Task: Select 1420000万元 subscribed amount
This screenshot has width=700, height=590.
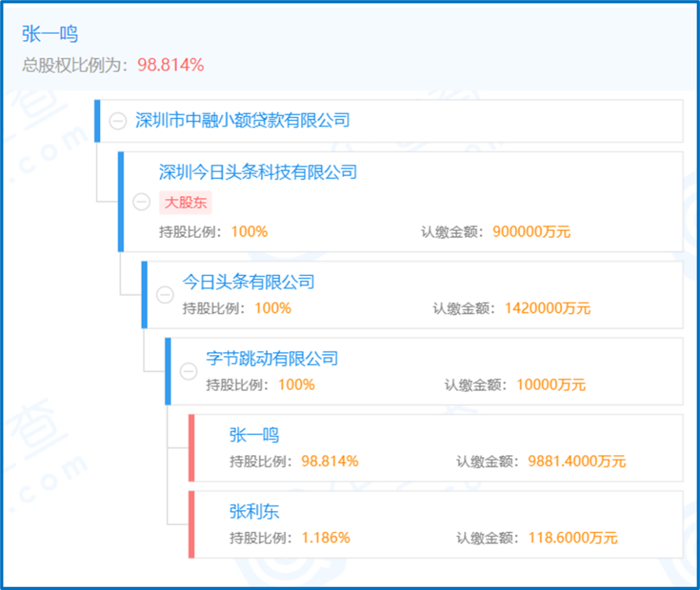Action: 547,308
